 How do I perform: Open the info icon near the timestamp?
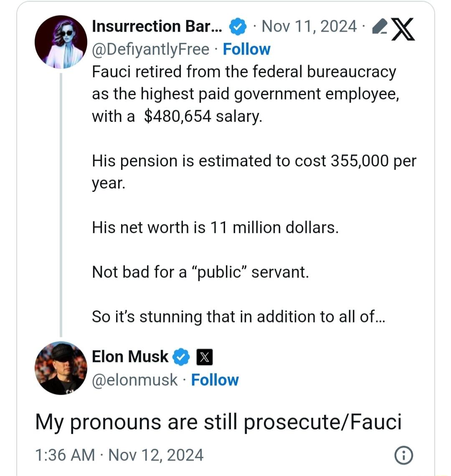click(403, 455)
